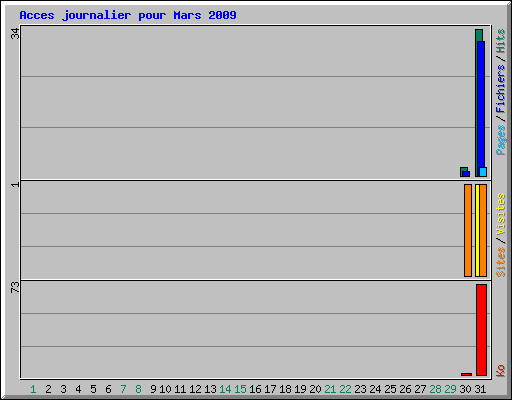Viewport: 512px width, 400px height.
Task: Click the 'Sites' legend label
Action: (500, 262)
